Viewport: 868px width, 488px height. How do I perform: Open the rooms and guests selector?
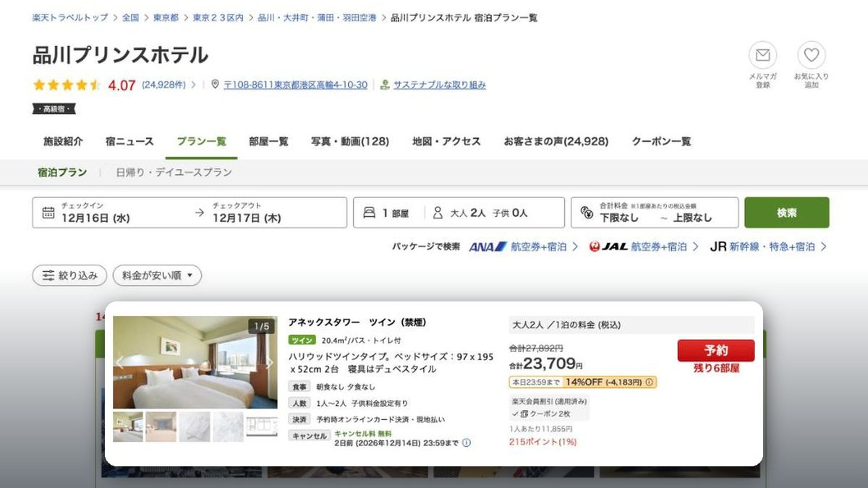[x=459, y=213]
